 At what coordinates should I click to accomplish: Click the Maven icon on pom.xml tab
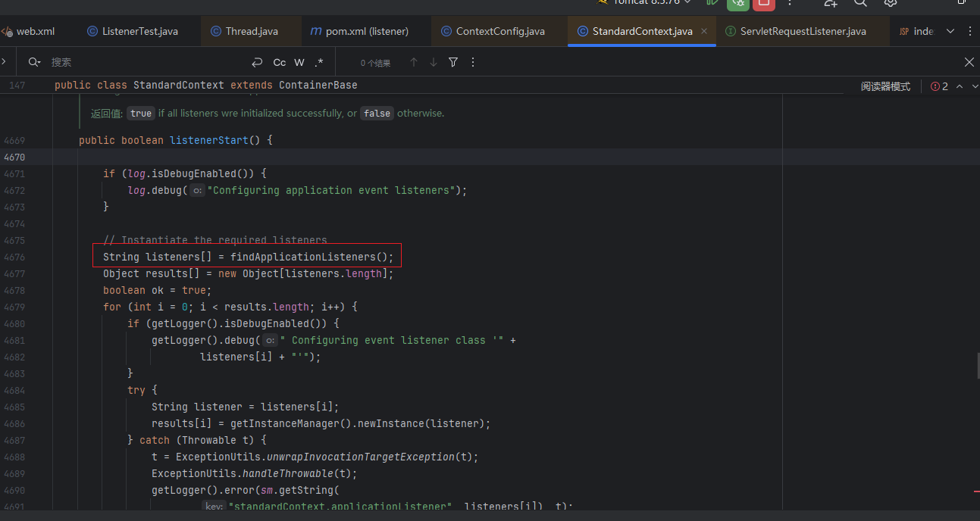point(316,31)
